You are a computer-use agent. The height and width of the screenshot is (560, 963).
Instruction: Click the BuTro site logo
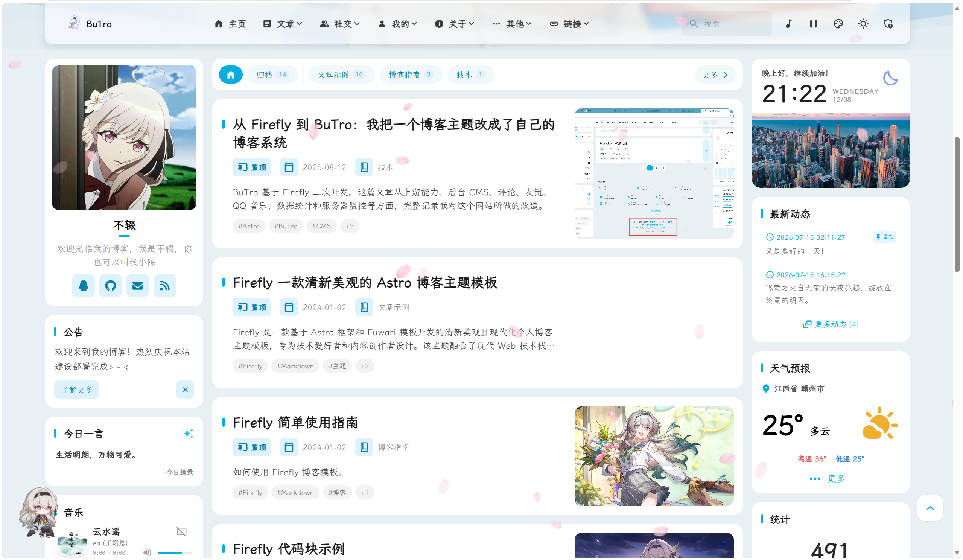point(90,24)
